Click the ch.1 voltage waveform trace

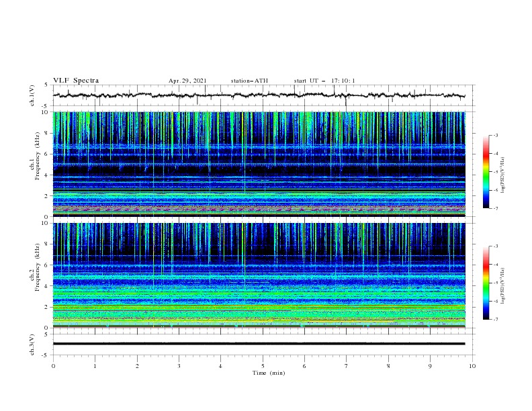tap(259, 95)
